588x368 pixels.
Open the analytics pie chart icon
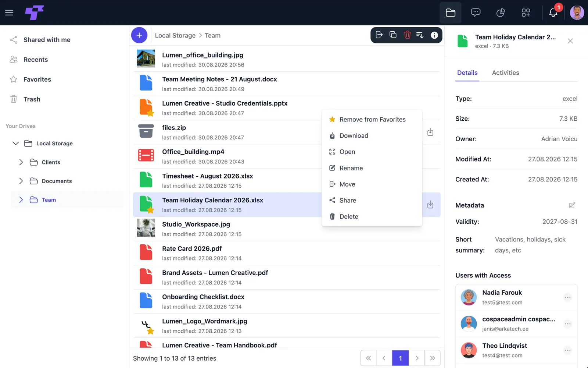pos(501,13)
